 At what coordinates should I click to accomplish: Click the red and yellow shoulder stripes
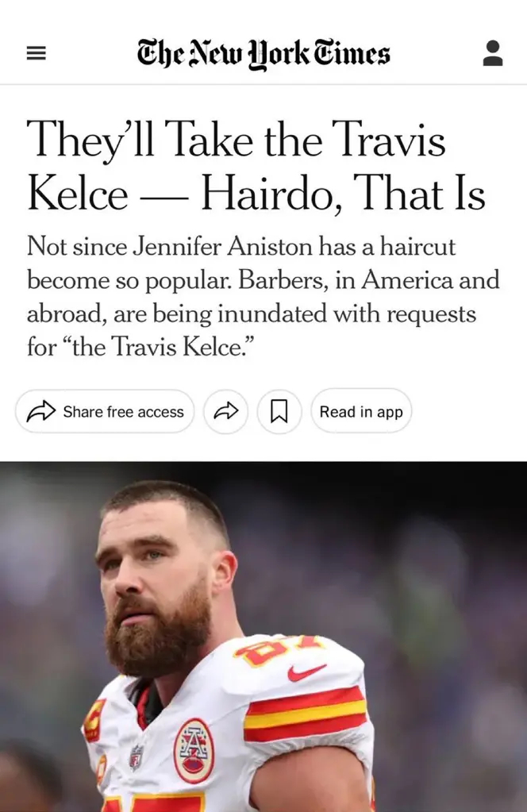tap(305, 714)
